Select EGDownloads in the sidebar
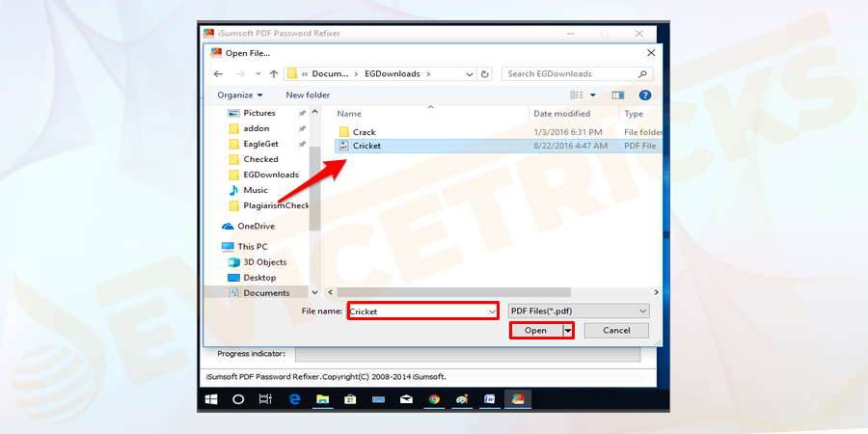The image size is (868, 434). [271, 175]
